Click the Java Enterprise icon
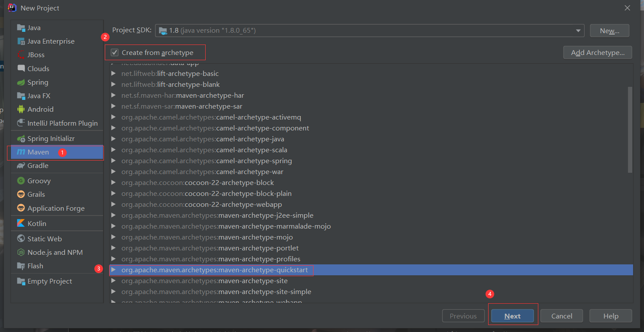This screenshot has height=332, width=644. tap(21, 41)
